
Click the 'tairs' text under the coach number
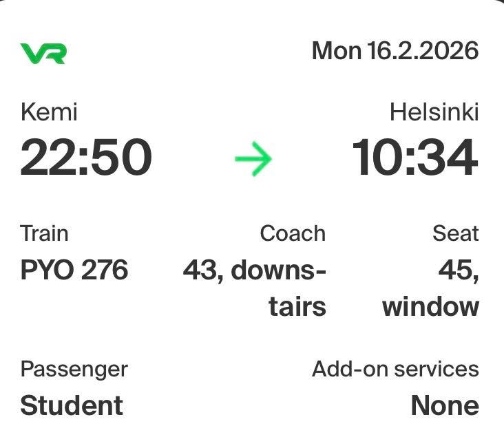297,306
